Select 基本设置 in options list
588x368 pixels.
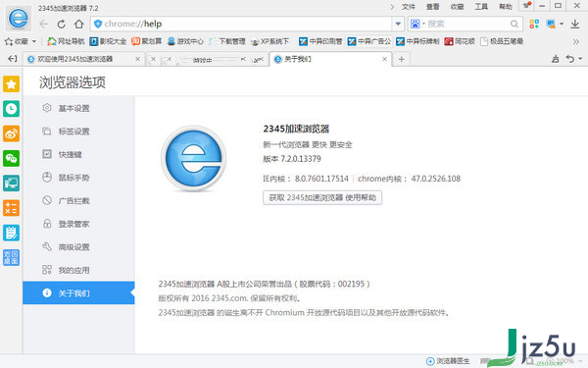click(78, 108)
